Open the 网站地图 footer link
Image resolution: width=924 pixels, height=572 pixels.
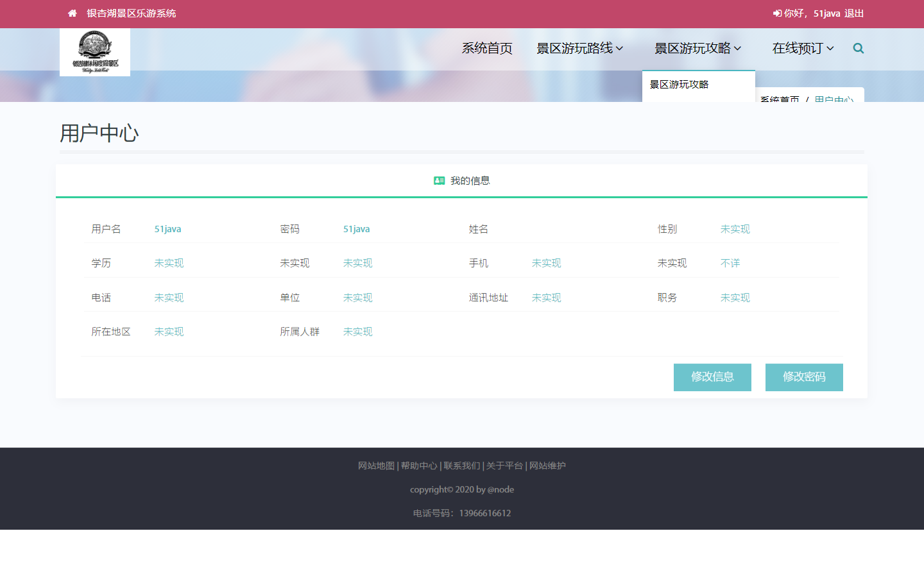(376, 466)
